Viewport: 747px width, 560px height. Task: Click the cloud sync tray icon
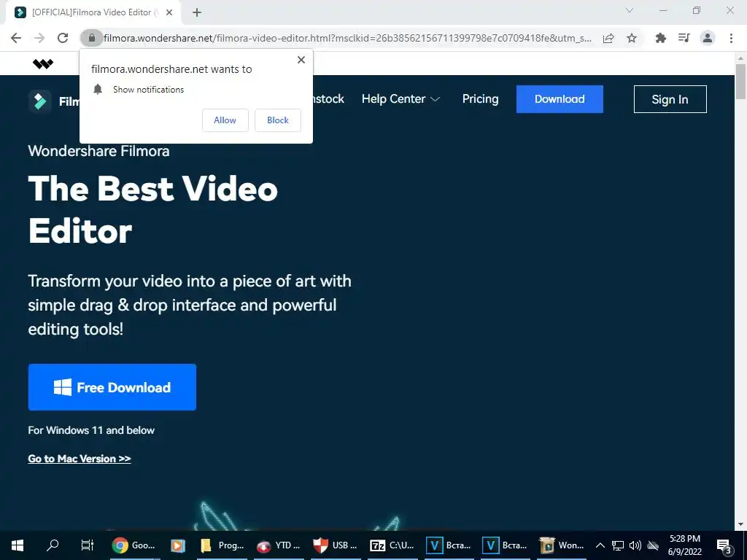pyautogui.click(x=653, y=545)
